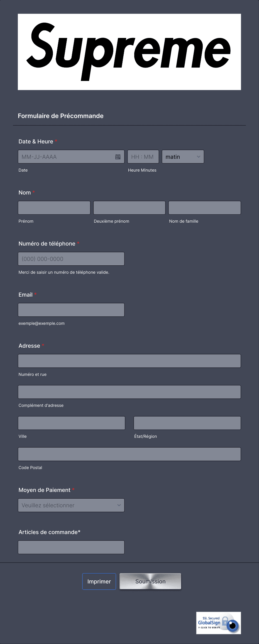Click the Email input field

point(71,310)
